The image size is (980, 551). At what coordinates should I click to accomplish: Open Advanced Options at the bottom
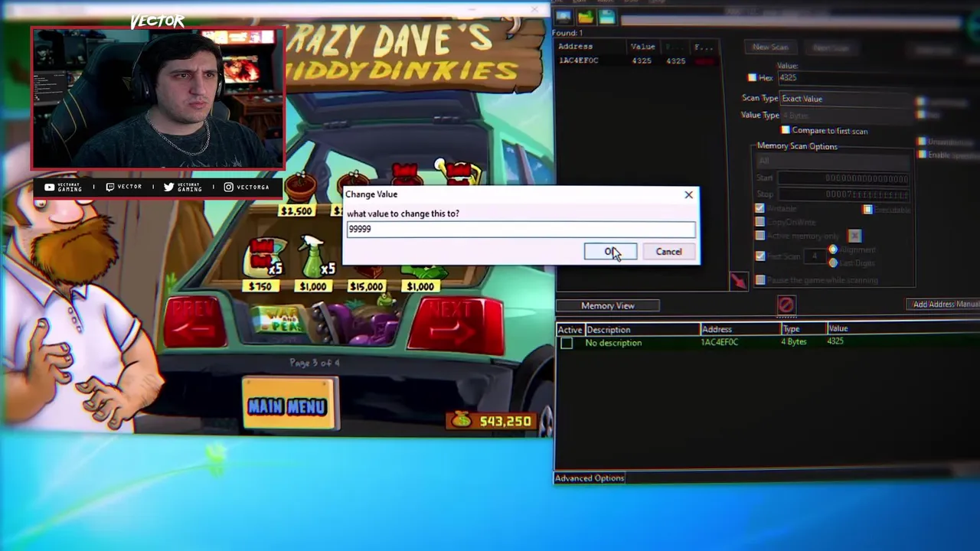pos(590,478)
